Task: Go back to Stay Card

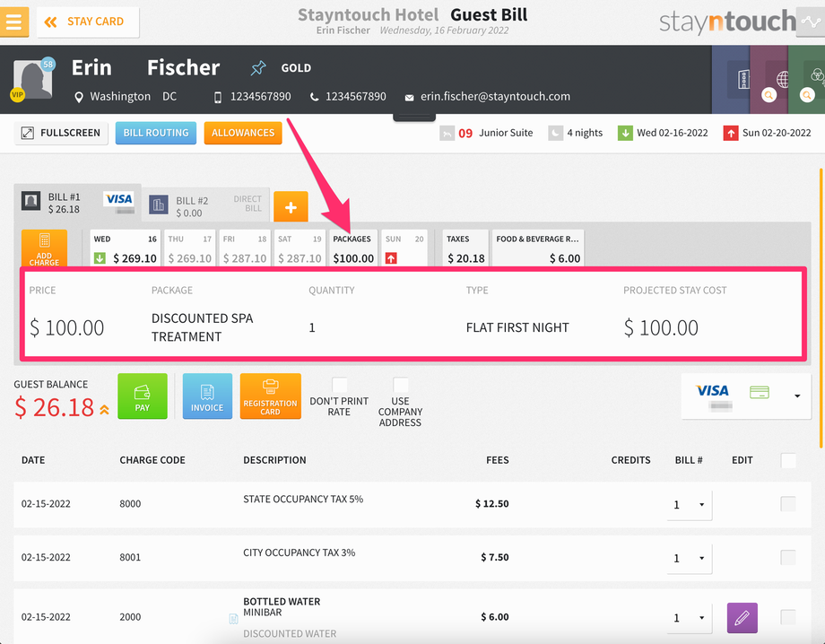Action: [x=88, y=22]
